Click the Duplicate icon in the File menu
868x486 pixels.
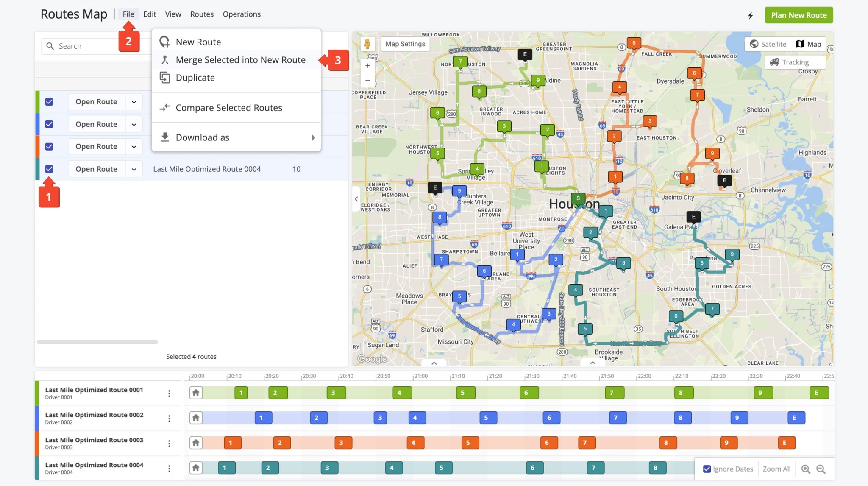165,78
